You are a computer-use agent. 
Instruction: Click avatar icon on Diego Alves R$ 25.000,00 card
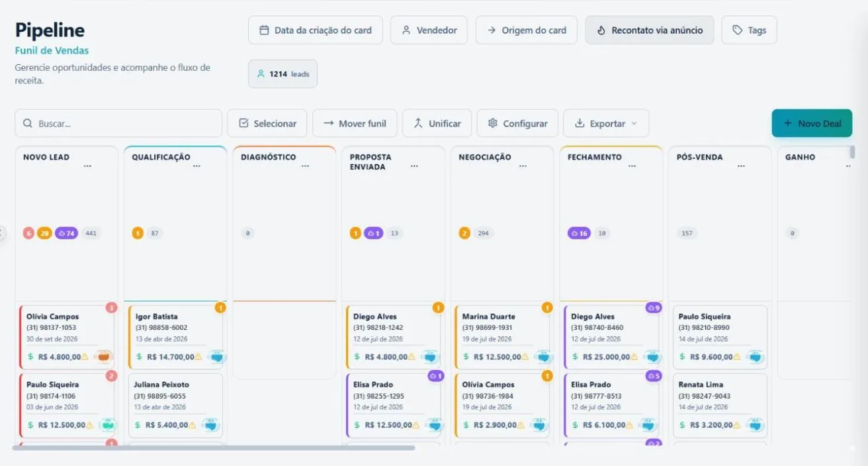(653, 357)
